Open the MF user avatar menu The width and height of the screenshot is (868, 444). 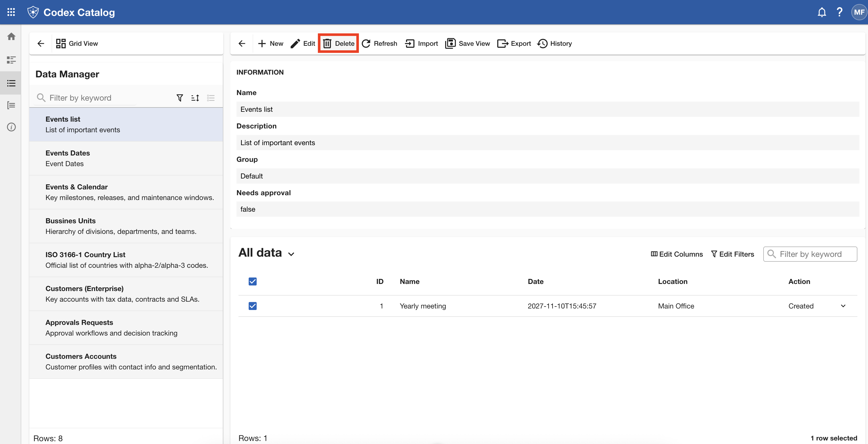click(x=859, y=12)
